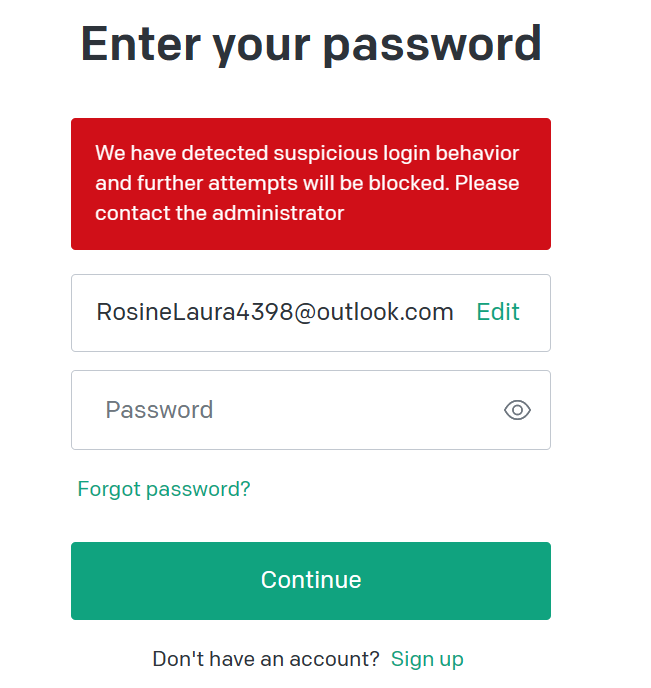The image size is (651, 688).
Task: Change the email address via Edit
Action: coord(498,312)
